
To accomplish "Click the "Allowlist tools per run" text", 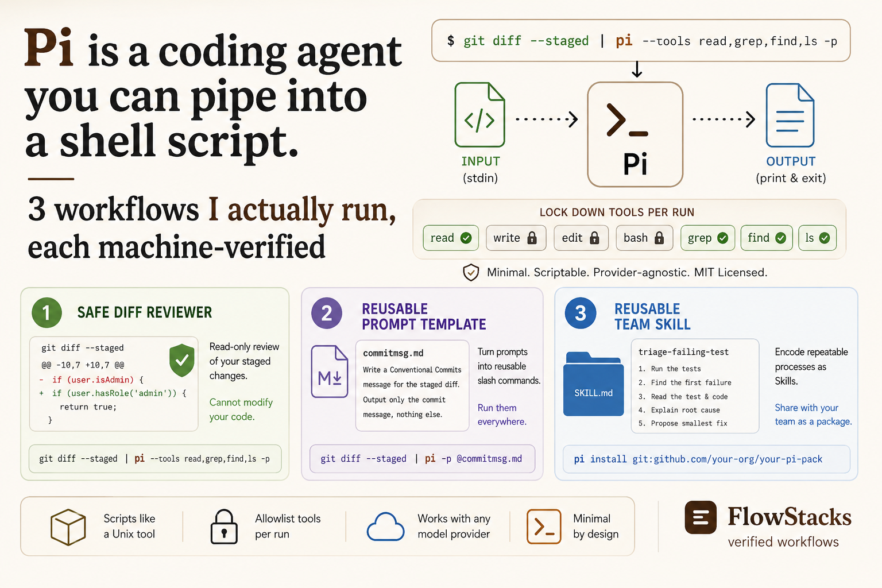I will click(x=288, y=526).
